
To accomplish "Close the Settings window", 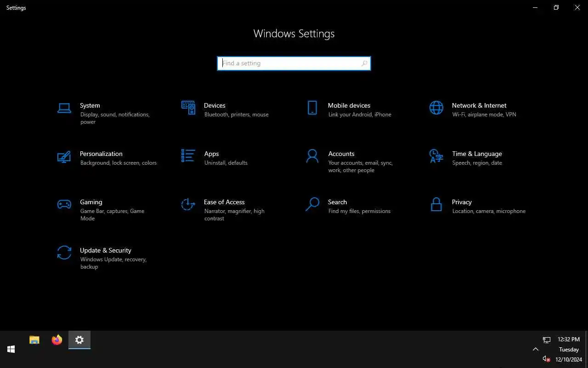I will click(x=577, y=7).
